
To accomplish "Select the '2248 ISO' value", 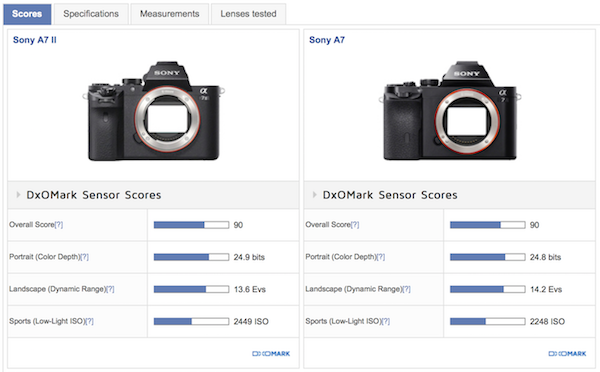I will tap(547, 321).
